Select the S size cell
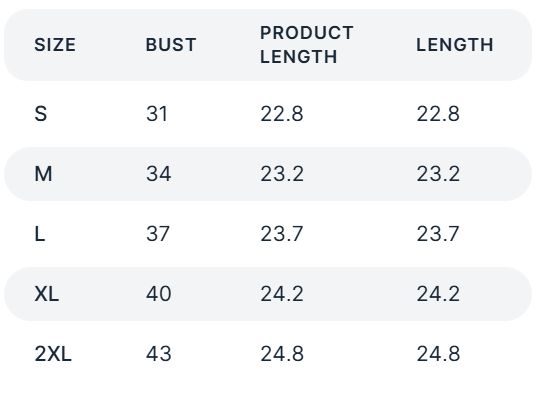This screenshot has width=535, height=397. point(41,114)
